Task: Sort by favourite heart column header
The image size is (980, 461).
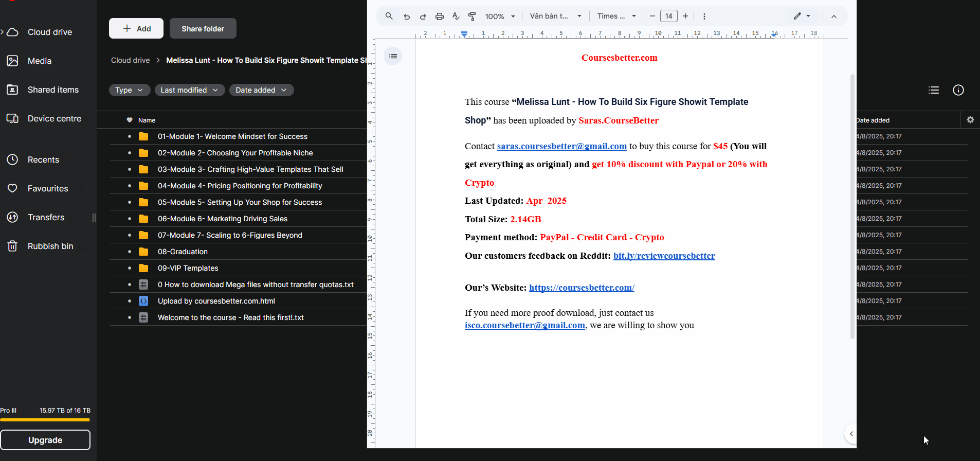Action: 130,120
